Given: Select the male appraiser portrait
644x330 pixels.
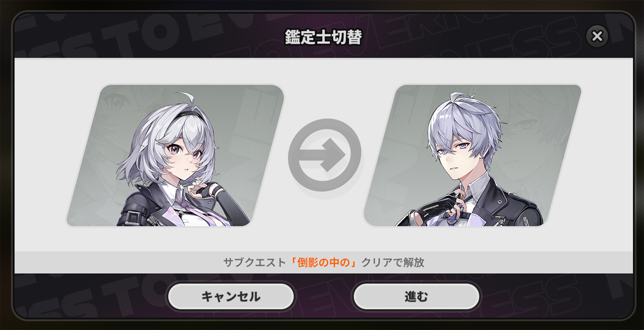Looking at the screenshot, I should (472, 155).
